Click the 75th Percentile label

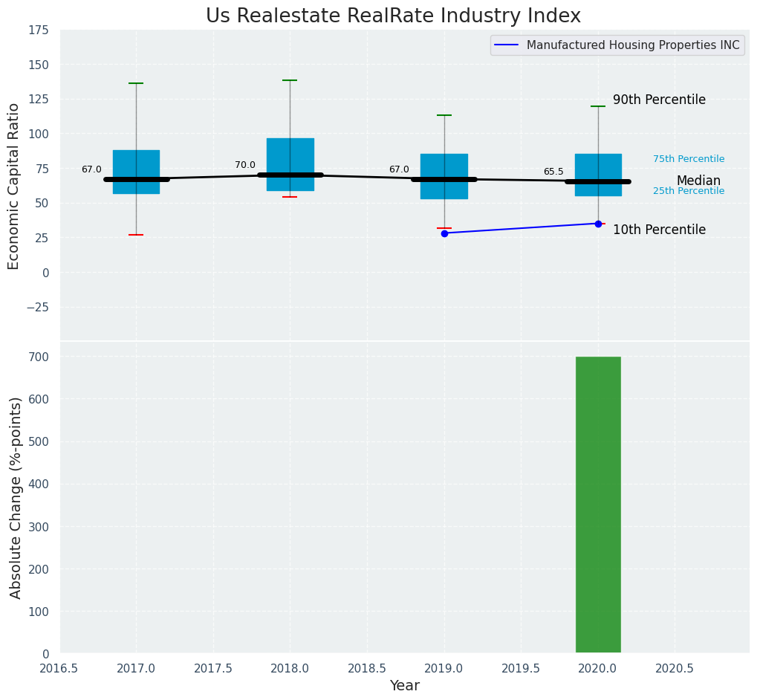coord(689,159)
